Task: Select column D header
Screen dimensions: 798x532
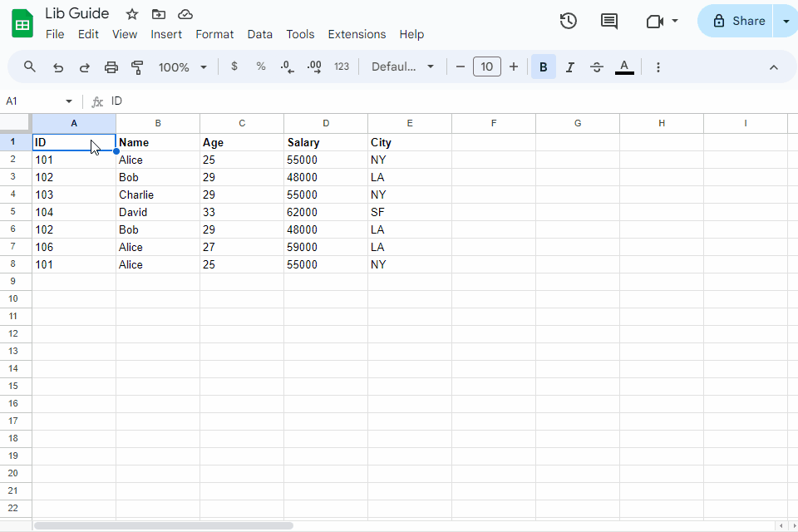Action: (326, 123)
